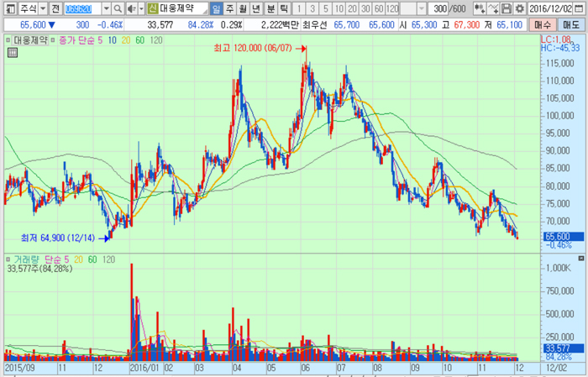588x377 pixels.
Task: Switch chart to weekly (주) period
Action: tap(230, 8)
